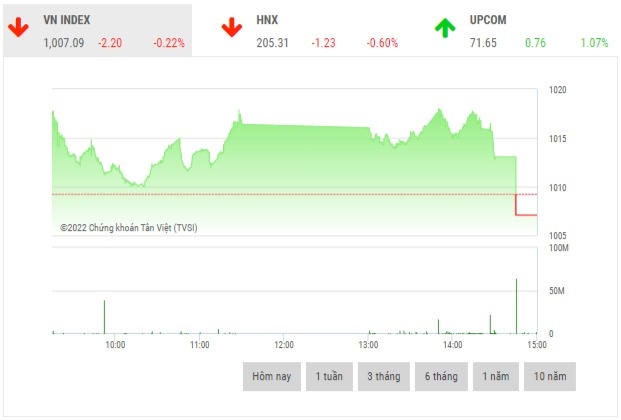This screenshot has height=420, width=621.
Task: Click the Chứng khoán Tân Việt copyright text
Action: pos(129,228)
